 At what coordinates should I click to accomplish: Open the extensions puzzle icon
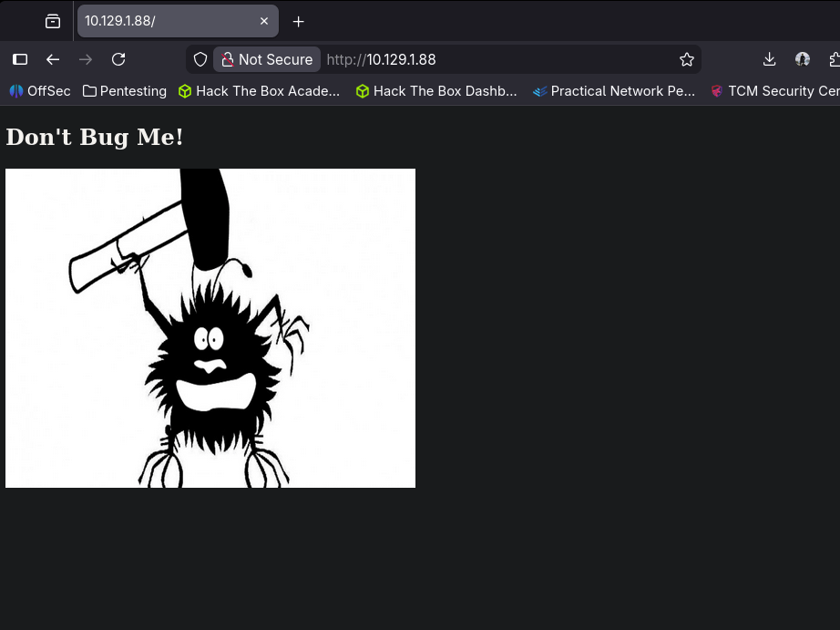[x=833, y=59]
